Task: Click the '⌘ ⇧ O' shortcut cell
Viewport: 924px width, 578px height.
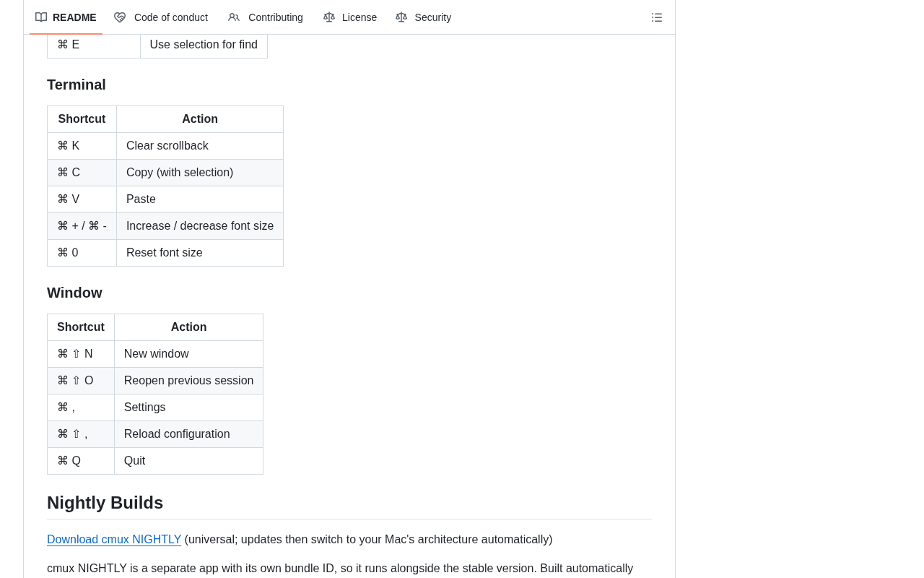Action: tap(81, 381)
